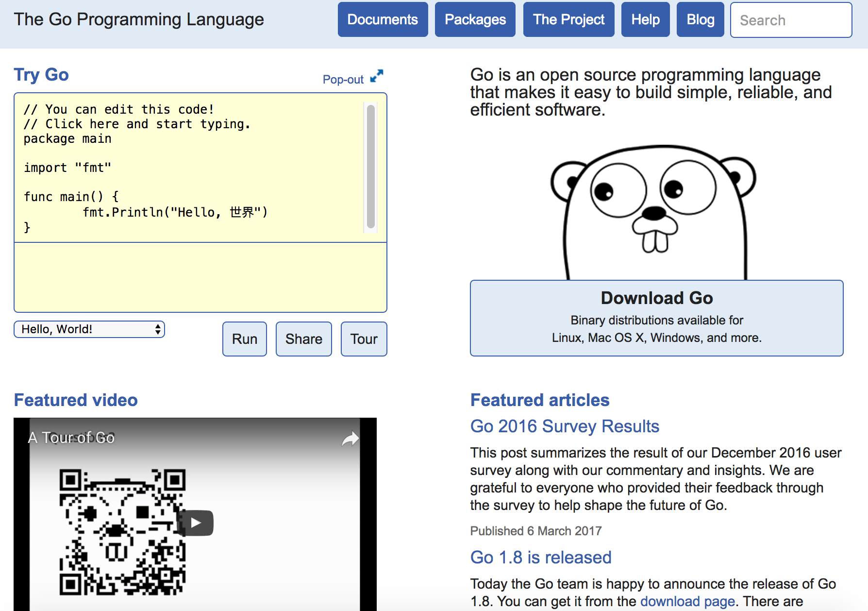Click the 'Published 6 March 2017' text
868x611 pixels.
(x=536, y=531)
